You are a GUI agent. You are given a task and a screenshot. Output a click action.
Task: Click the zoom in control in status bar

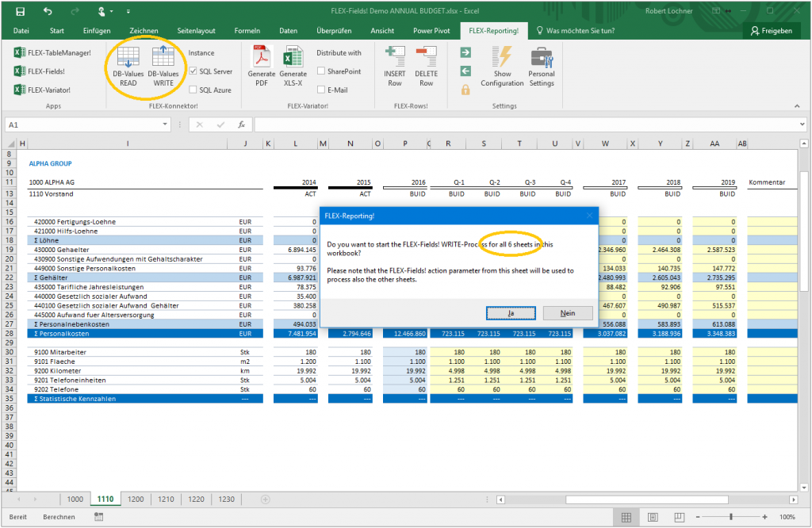764,516
